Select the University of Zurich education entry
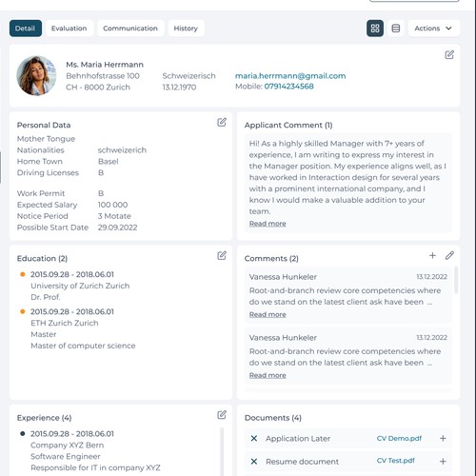The height and width of the screenshot is (476, 476). pos(80,286)
